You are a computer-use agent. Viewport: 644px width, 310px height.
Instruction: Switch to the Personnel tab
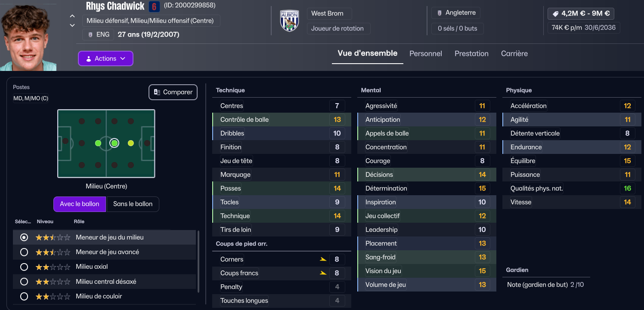(x=426, y=53)
